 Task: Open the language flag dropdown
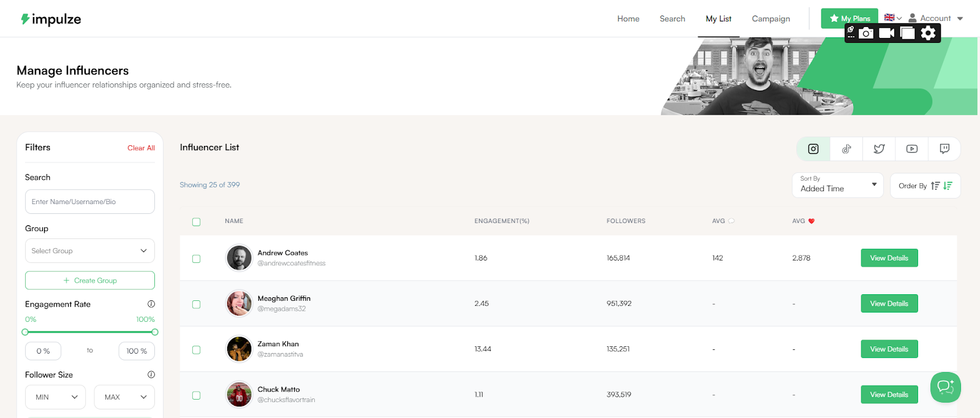coord(893,18)
